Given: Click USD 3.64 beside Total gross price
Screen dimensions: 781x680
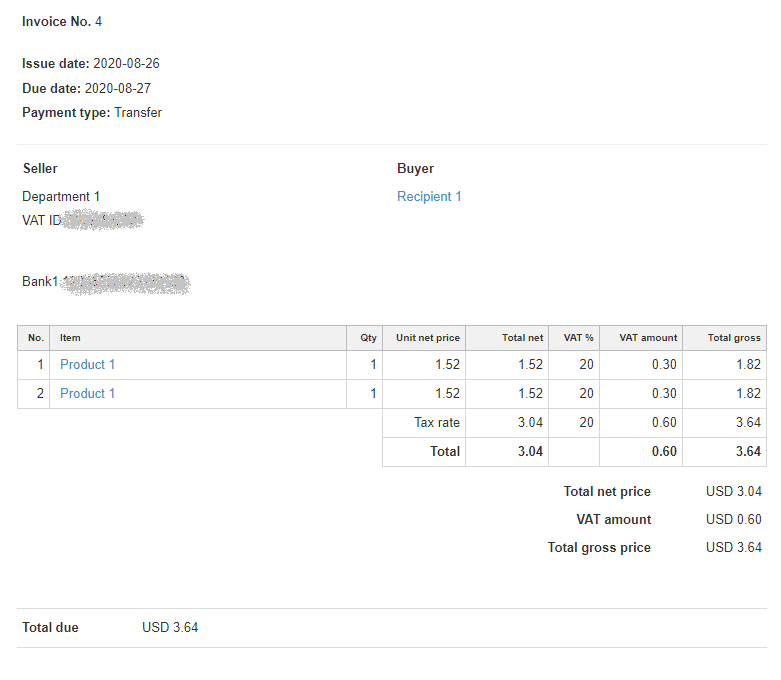Looking at the screenshot, I should pos(734,547).
